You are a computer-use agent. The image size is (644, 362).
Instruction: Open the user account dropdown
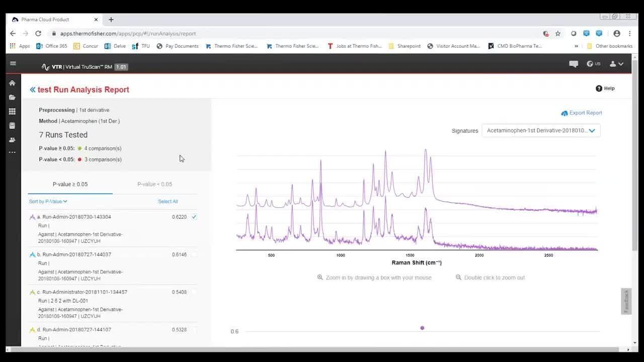pos(616,64)
